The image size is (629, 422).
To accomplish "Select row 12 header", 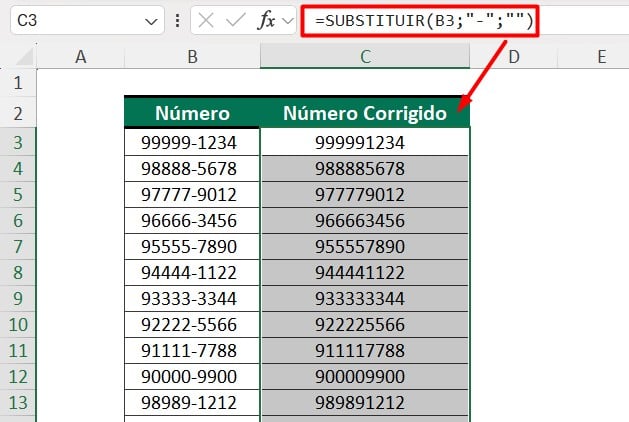I will (x=18, y=377).
